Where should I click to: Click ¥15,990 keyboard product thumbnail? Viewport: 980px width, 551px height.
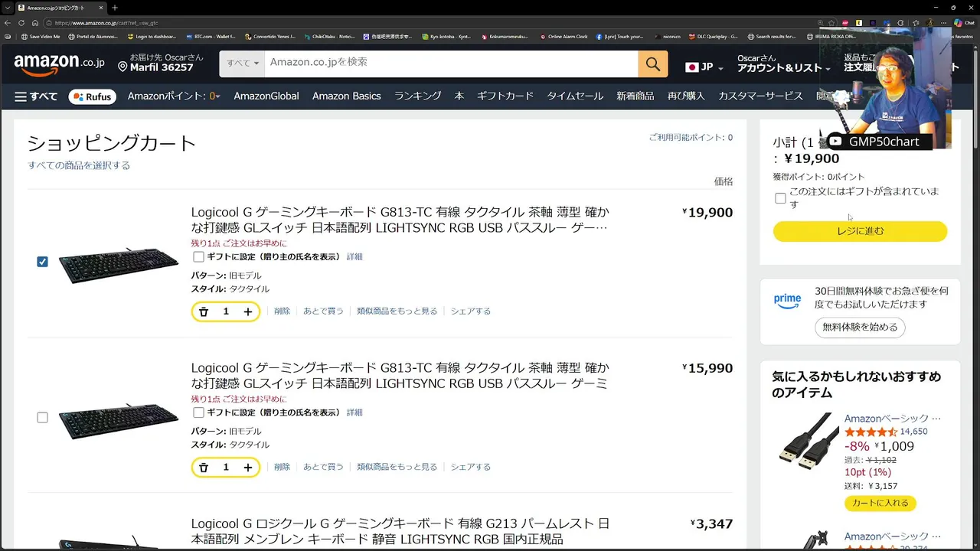(117, 420)
